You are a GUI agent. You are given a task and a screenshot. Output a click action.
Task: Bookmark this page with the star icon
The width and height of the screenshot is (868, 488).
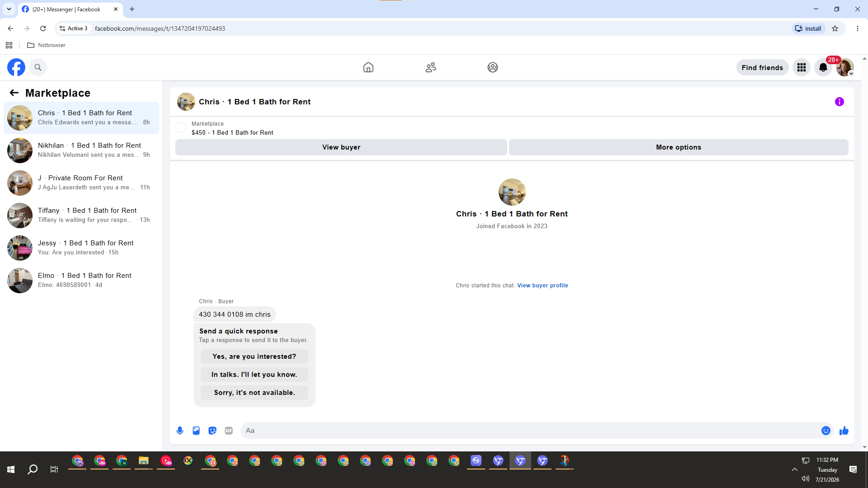(x=835, y=28)
